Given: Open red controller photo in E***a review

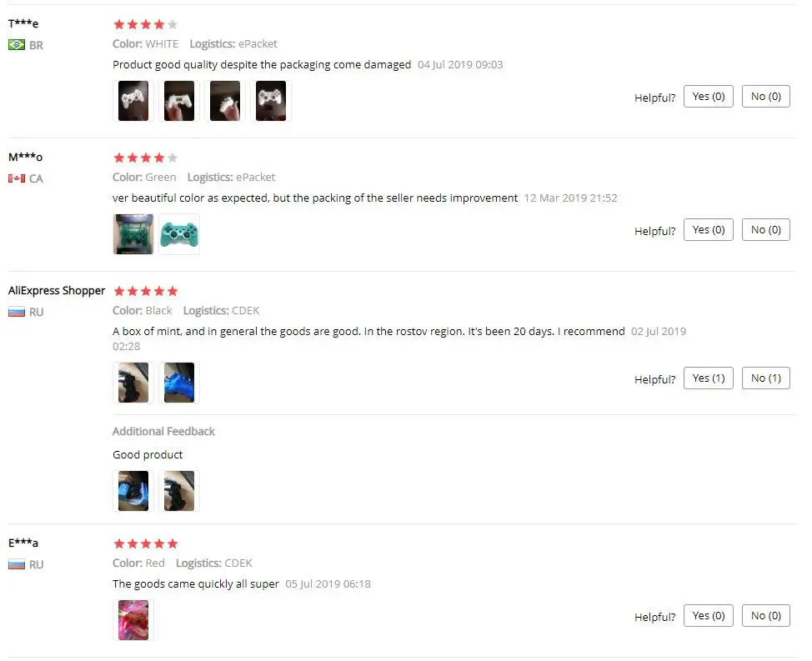Looking at the screenshot, I should (133, 620).
